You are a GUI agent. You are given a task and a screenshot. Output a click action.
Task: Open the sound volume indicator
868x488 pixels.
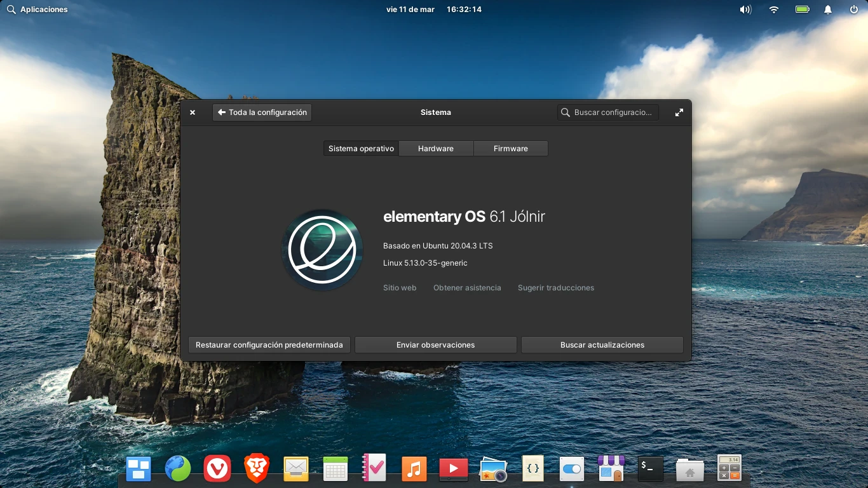(x=745, y=10)
